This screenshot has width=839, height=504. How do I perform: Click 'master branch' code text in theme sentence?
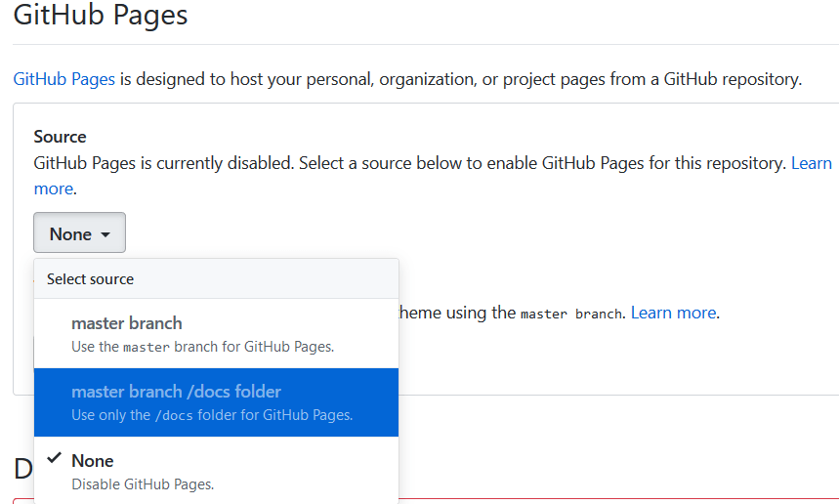[x=570, y=314]
